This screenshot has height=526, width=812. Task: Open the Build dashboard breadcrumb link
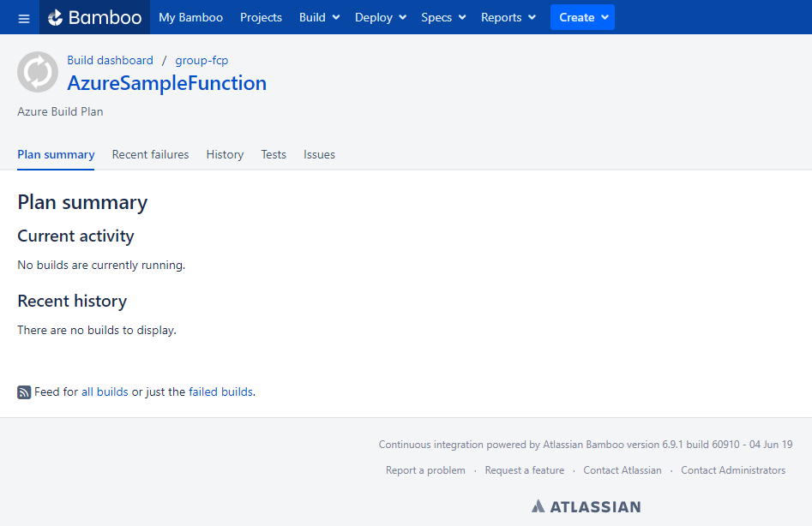[x=110, y=60]
